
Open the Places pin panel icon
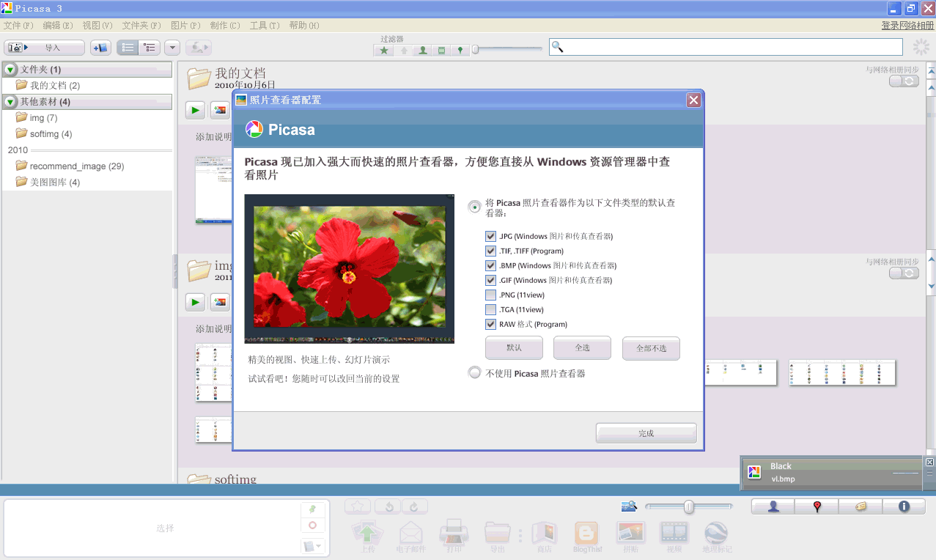point(817,506)
